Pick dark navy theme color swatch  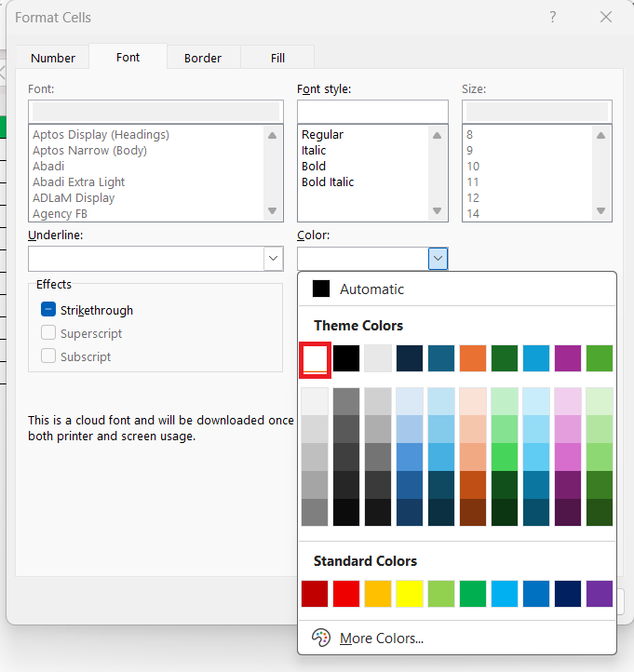click(x=410, y=358)
